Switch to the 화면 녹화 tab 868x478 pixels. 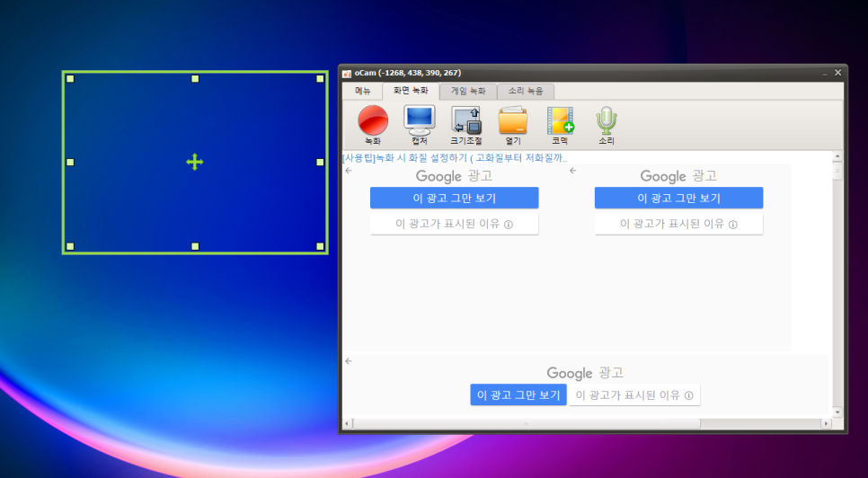click(411, 92)
